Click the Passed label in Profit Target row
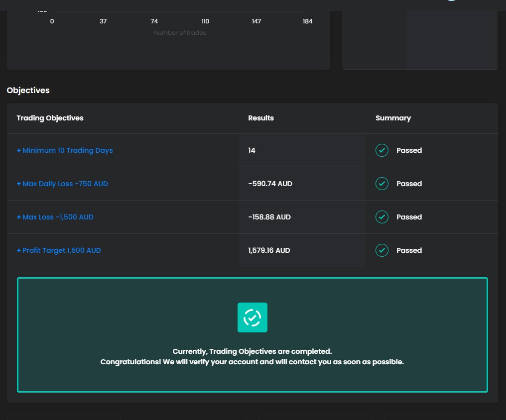 pos(409,250)
